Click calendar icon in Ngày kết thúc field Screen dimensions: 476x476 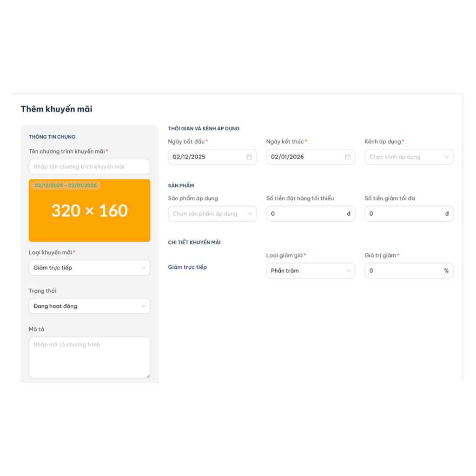point(348,157)
